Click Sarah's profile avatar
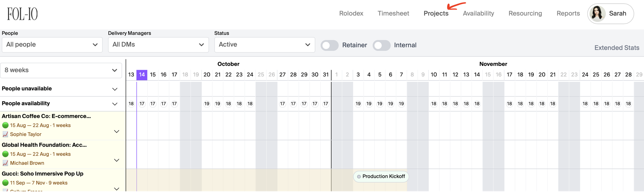Image resolution: width=644 pixels, height=192 pixels. [598, 14]
